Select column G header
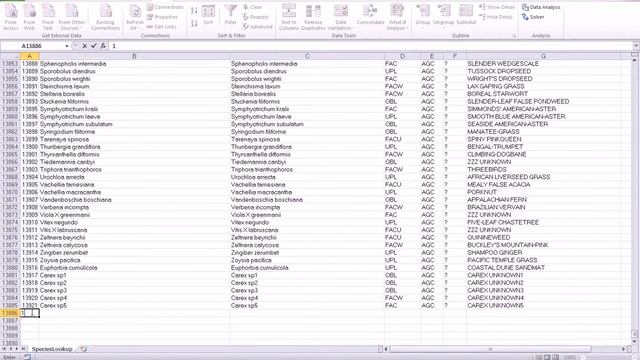Image resolution: width=640 pixels, height=360 pixels. [543, 56]
